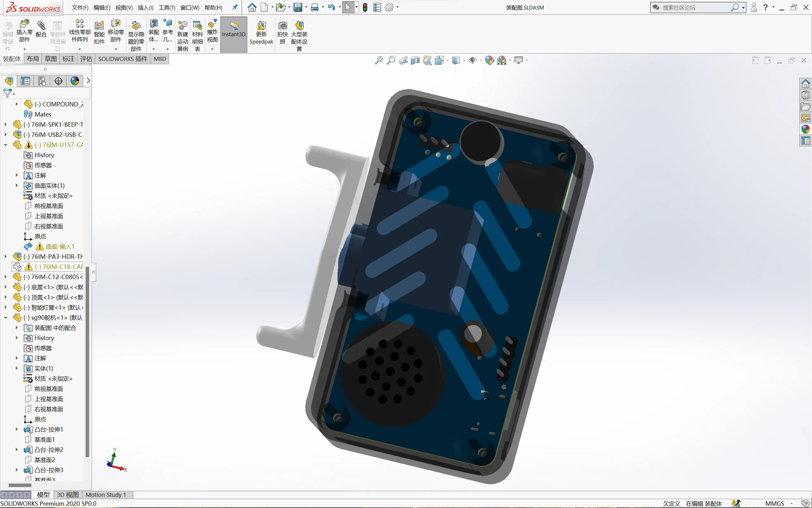Screen dimensions: 812x508
Task: Expand 顶盖<1> component node
Action: click(6, 297)
